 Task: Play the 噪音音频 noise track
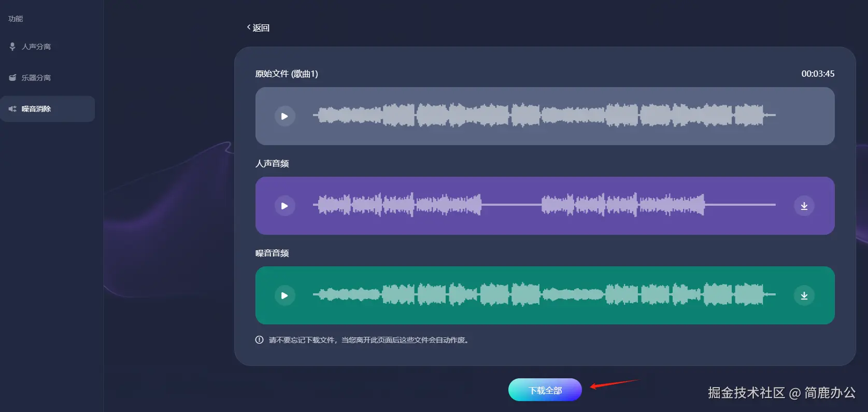click(284, 295)
